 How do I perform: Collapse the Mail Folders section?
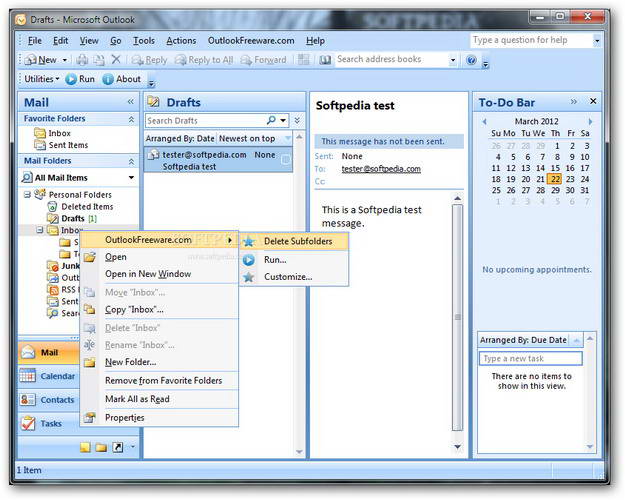(131, 161)
